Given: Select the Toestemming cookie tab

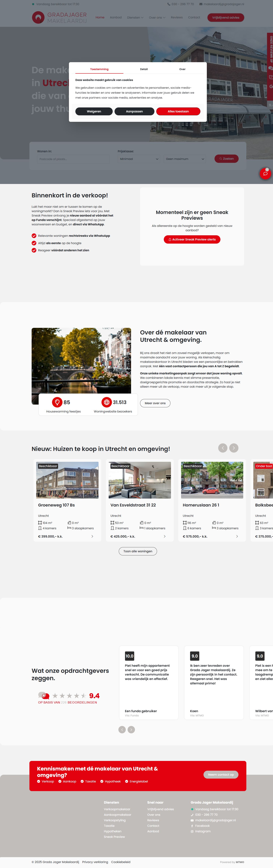Looking at the screenshot, I should point(99,69).
